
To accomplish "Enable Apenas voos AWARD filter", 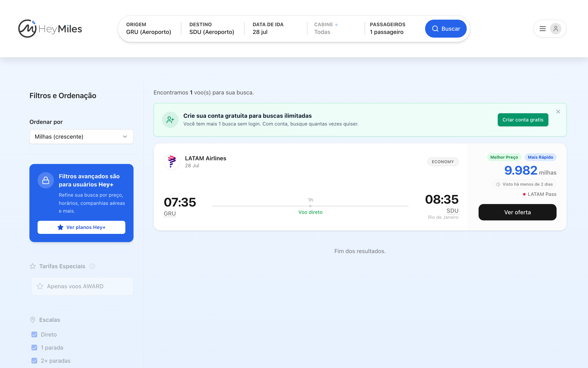I will (x=82, y=286).
